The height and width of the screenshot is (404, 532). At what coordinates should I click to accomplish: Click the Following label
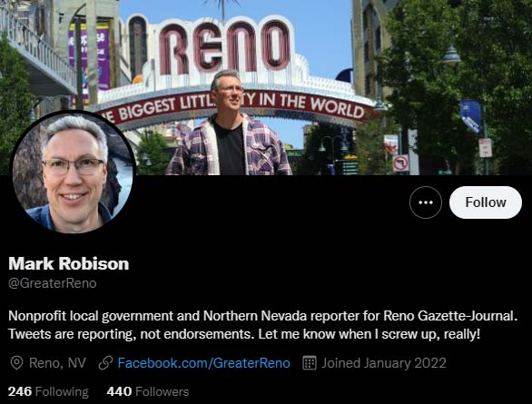(x=62, y=391)
